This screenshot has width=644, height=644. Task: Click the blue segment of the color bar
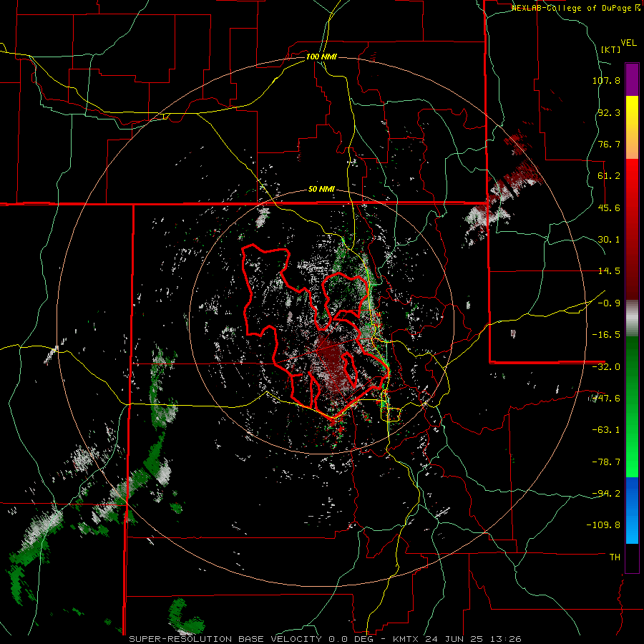[x=632, y=510]
